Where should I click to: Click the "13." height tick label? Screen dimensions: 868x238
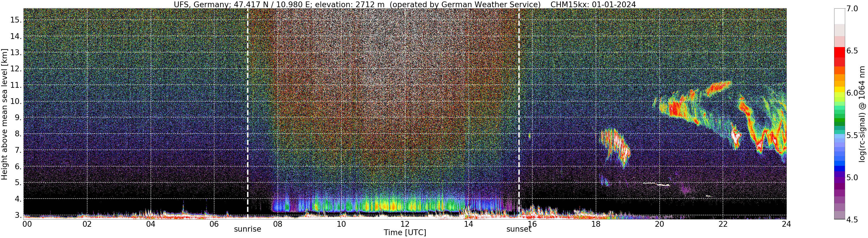click(x=16, y=53)
